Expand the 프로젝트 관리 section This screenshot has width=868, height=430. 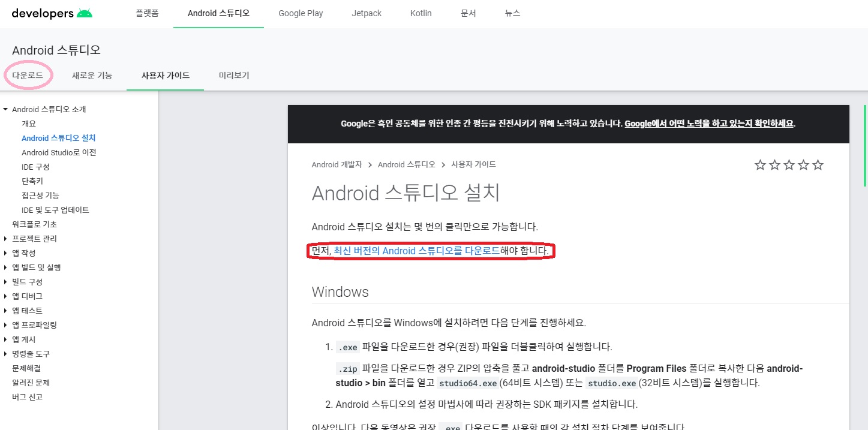pyautogui.click(x=5, y=239)
